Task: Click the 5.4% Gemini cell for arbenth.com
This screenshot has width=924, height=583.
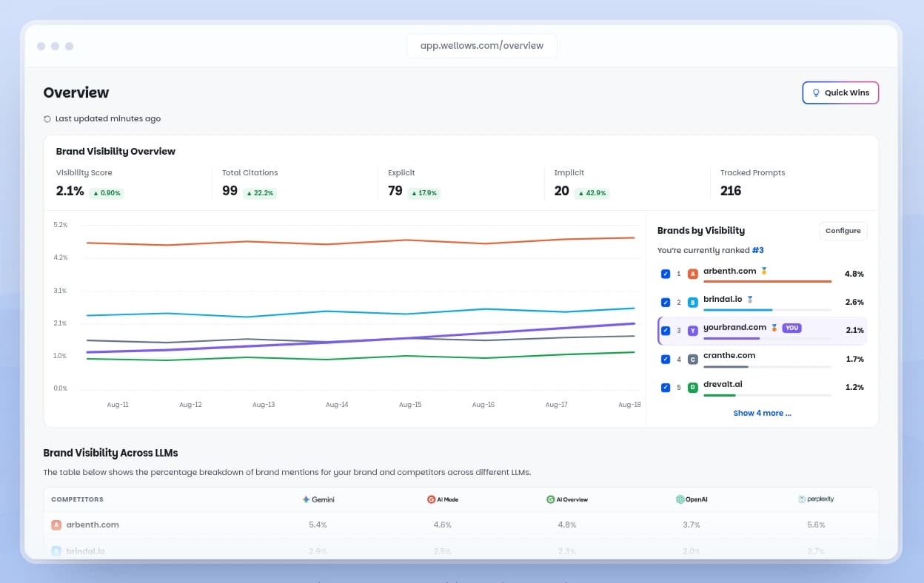Action: [318, 525]
